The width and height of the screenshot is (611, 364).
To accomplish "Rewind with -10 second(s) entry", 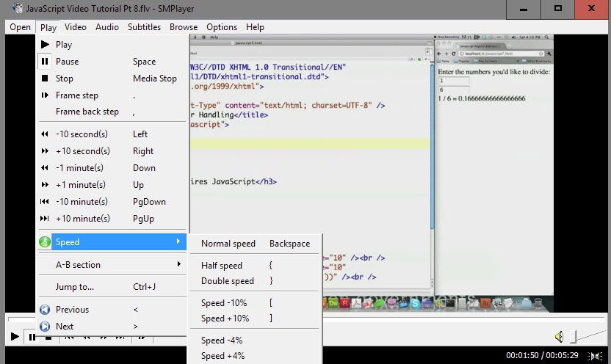I will [112, 134].
